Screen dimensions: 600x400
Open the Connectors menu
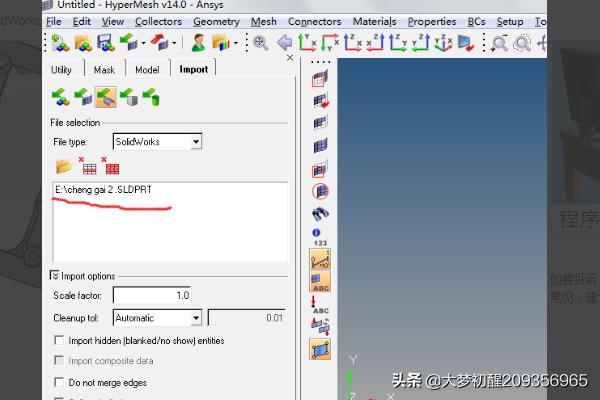[x=315, y=21]
